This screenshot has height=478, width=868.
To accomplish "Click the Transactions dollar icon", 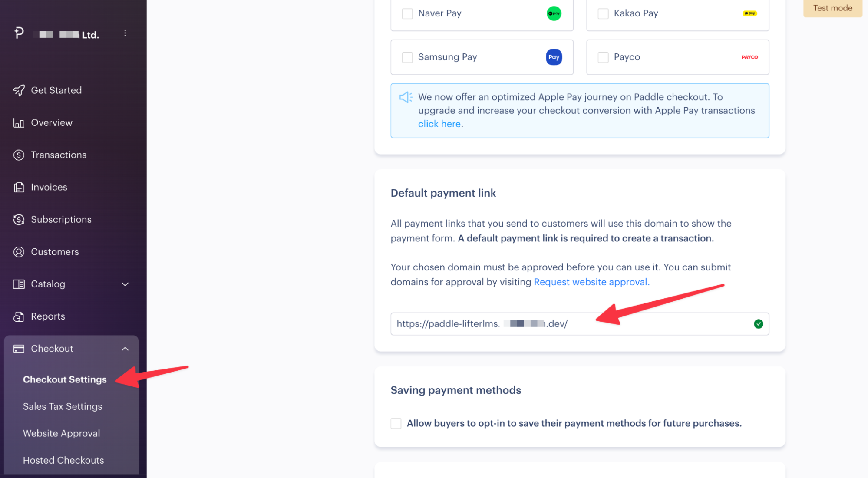I will (19, 155).
